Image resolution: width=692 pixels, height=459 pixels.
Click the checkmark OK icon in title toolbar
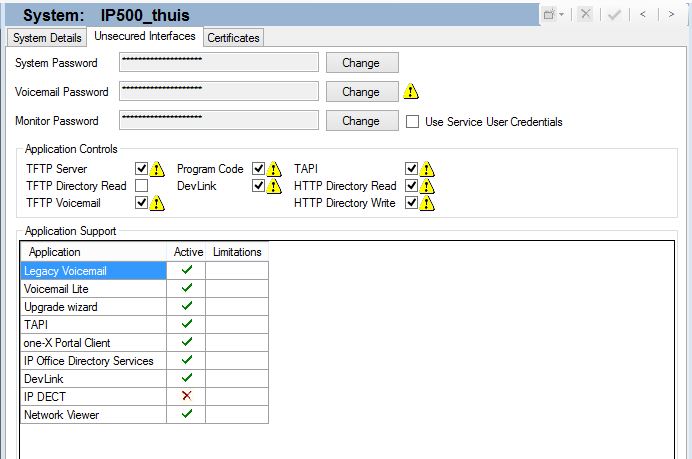click(614, 15)
